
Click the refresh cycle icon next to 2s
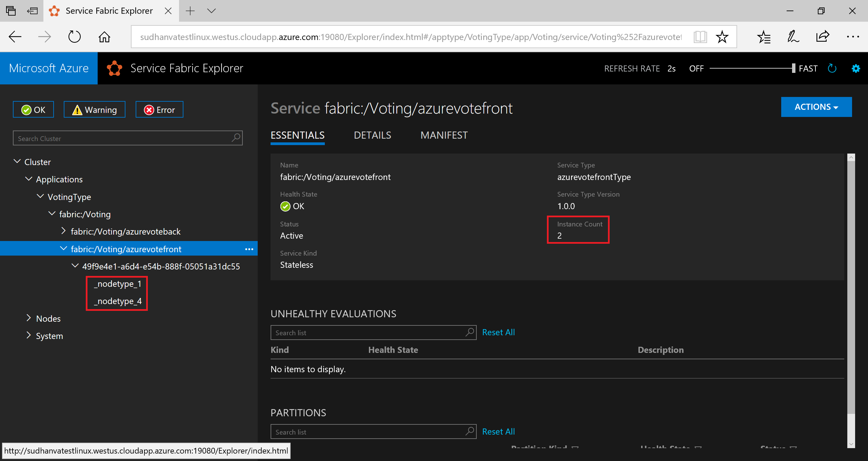click(835, 68)
